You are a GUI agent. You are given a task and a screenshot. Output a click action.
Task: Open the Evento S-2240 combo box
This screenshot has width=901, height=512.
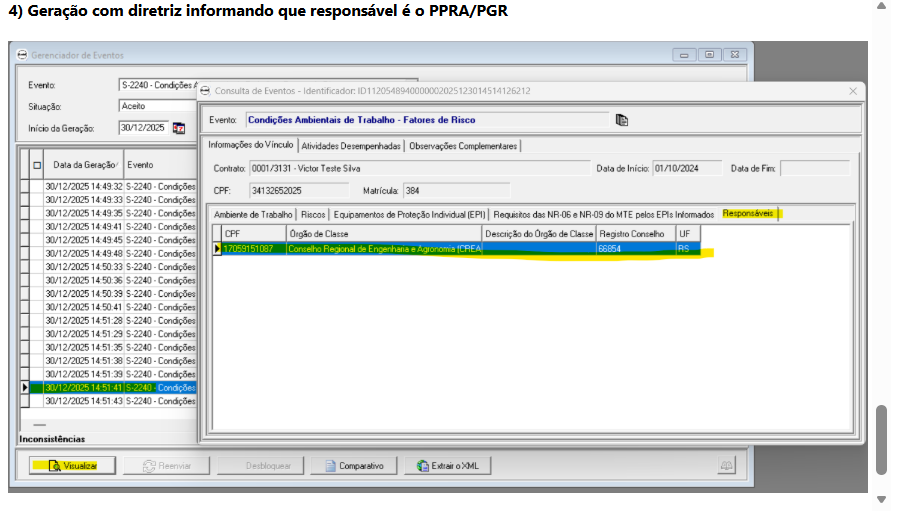coord(157,85)
